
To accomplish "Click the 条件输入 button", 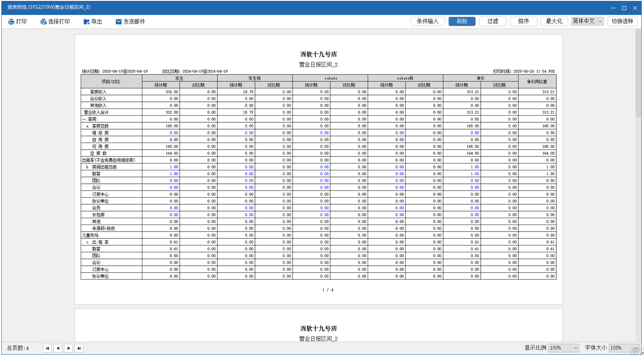I will (427, 21).
